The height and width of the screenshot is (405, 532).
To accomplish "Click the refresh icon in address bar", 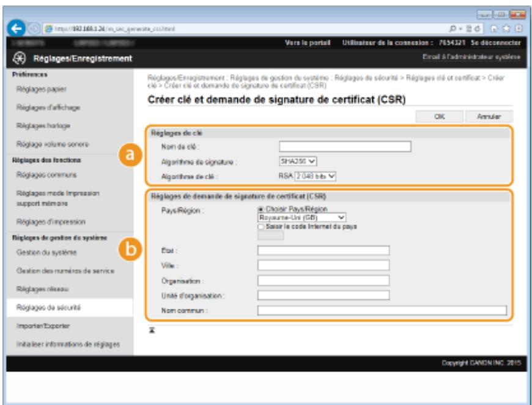I will click(x=478, y=29).
